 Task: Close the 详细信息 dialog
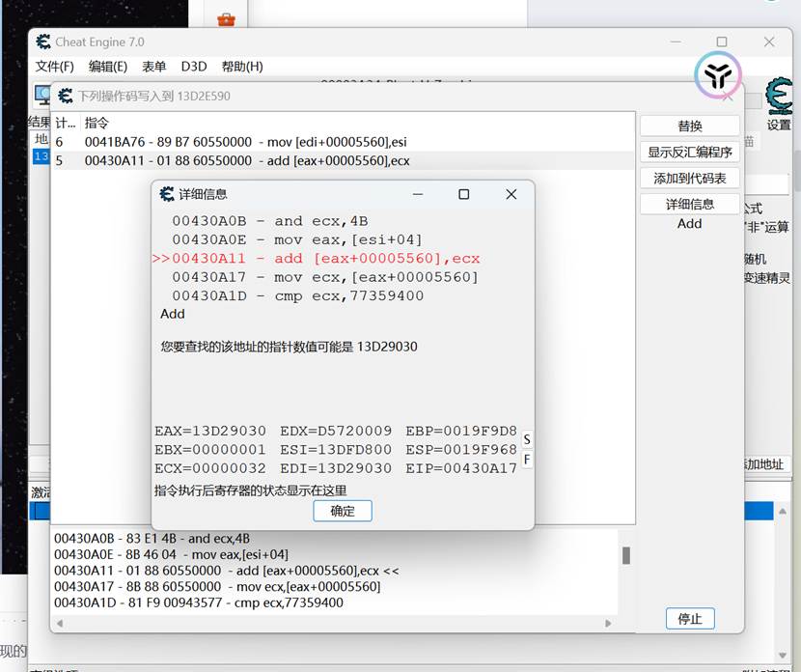511,194
